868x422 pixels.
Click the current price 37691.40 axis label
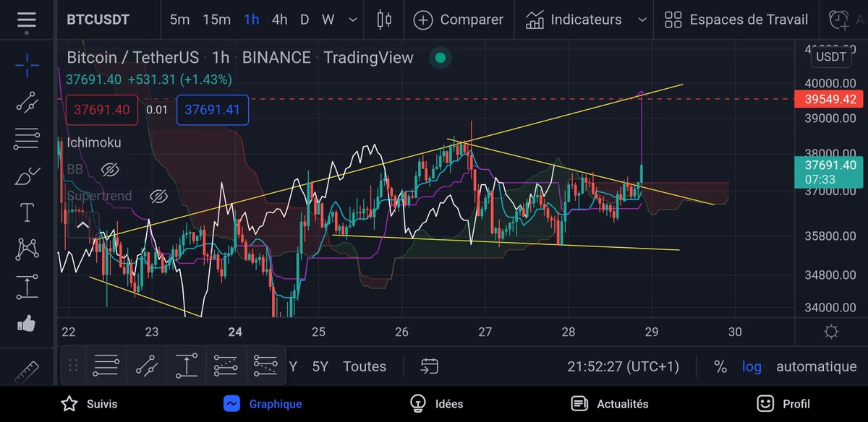(830, 172)
